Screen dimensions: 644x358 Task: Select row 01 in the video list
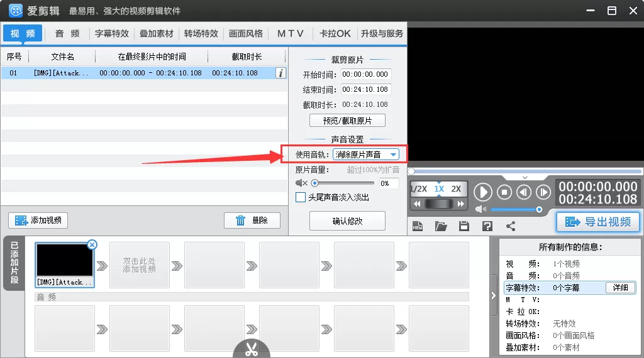pyautogui.click(x=144, y=73)
